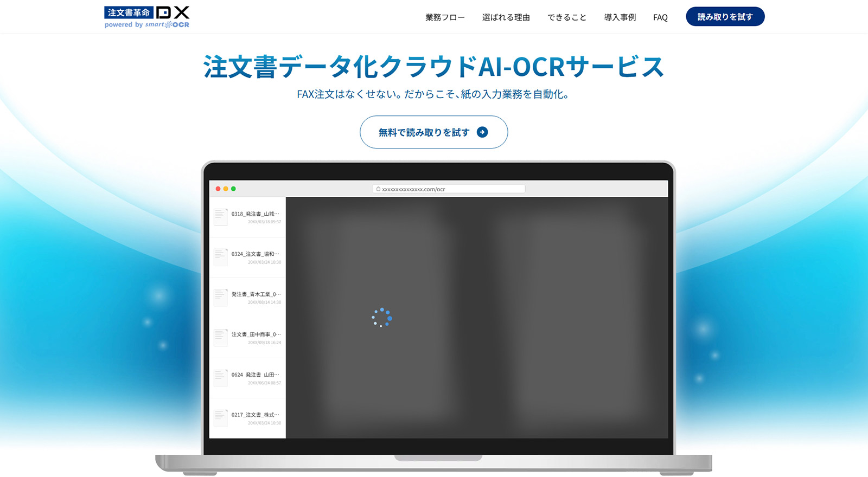Image resolution: width=868 pixels, height=477 pixels.
Task: Click the FAX注文はなくせない subtitle text
Action: pyautogui.click(x=433, y=94)
